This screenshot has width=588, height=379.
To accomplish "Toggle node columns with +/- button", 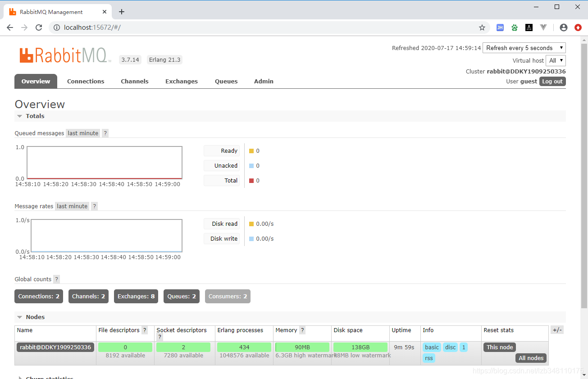I will 557,330.
